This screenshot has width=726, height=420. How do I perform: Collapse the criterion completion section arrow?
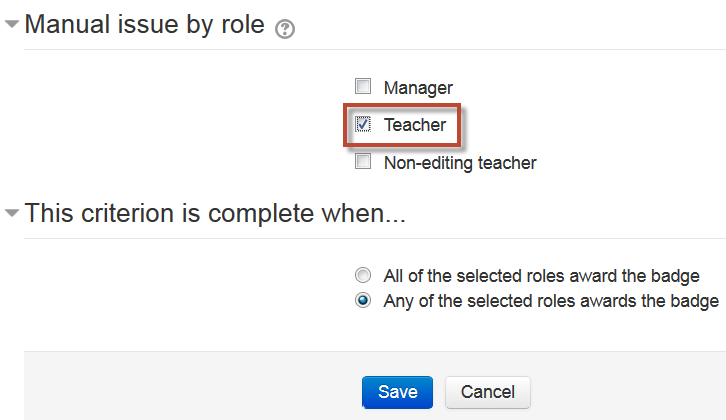(12, 213)
